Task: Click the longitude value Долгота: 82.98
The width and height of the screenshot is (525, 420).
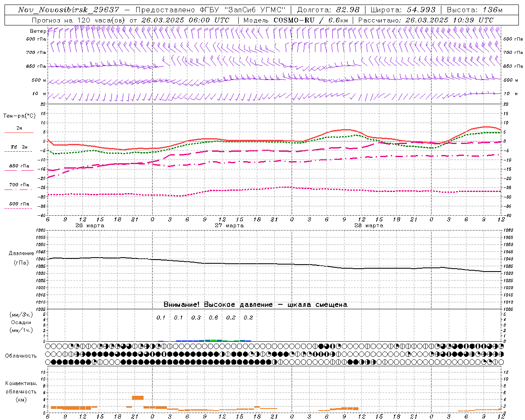Action: click(x=328, y=10)
